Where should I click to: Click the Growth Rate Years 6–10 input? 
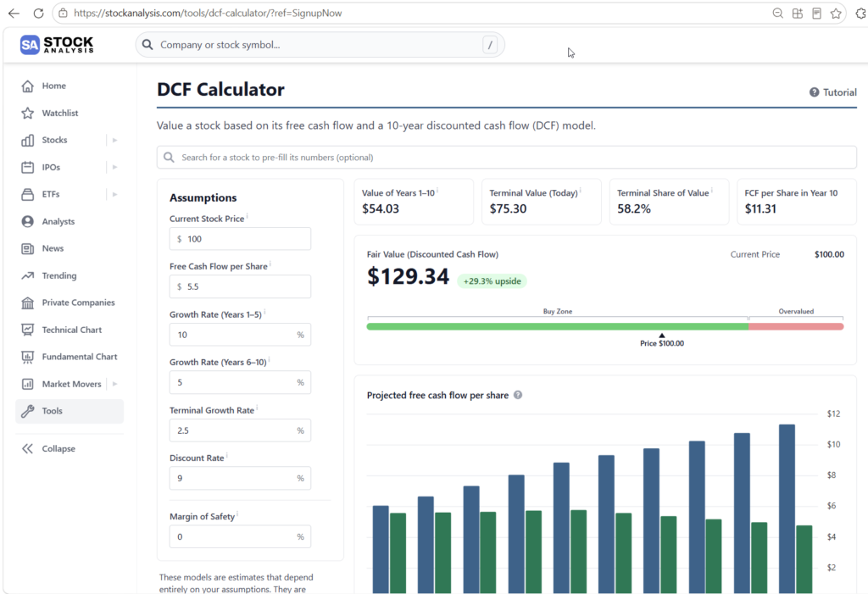tap(240, 382)
